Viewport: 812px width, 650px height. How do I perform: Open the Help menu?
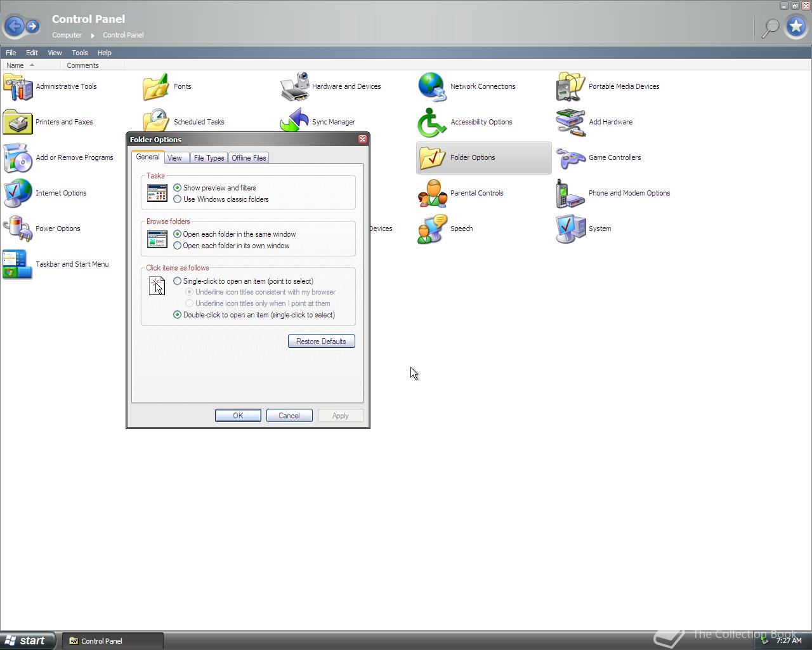(104, 53)
